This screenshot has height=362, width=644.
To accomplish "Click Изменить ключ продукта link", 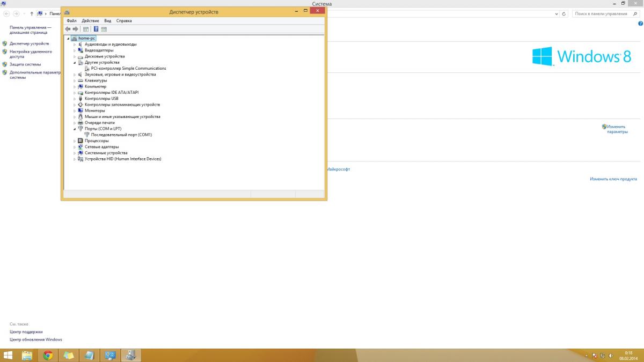I will (613, 179).
